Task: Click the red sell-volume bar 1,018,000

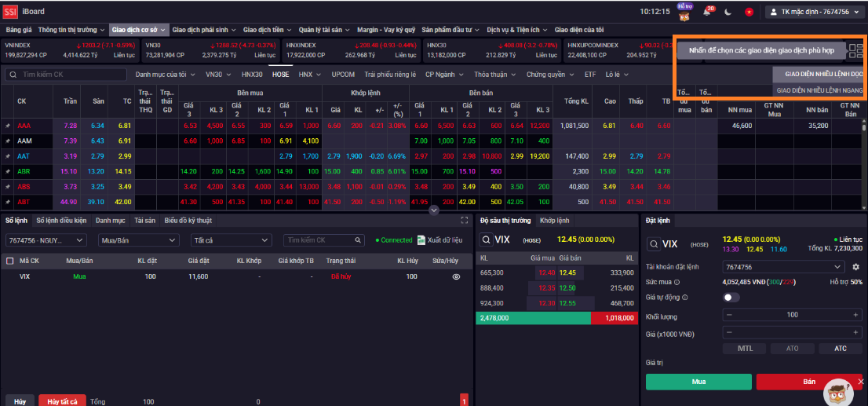Action: tap(615, 318)
